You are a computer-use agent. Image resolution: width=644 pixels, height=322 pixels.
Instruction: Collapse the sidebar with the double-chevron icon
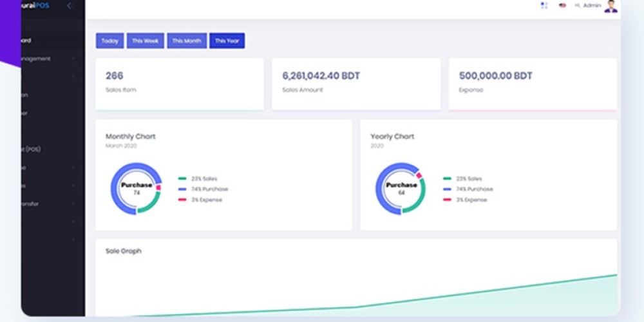(x=70, y=6)
